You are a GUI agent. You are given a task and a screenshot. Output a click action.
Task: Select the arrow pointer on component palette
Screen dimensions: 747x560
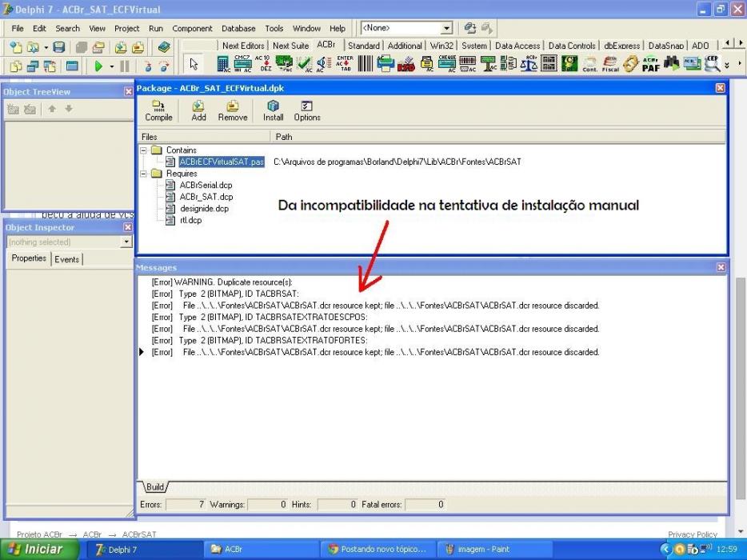point(194,64)
